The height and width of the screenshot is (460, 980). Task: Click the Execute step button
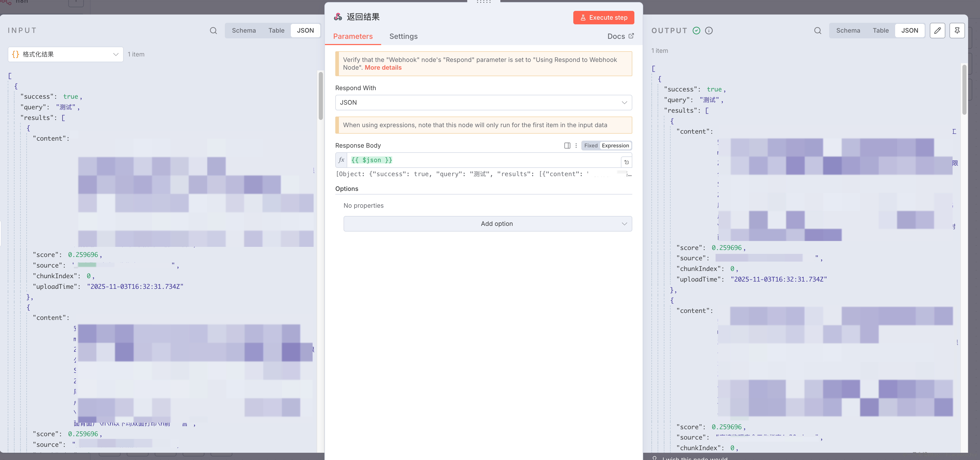(603, 18)
